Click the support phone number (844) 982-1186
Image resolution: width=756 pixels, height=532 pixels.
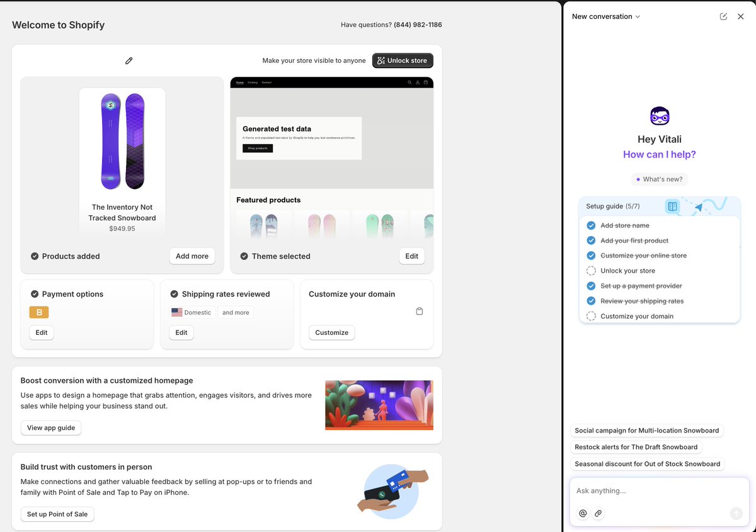418,25
